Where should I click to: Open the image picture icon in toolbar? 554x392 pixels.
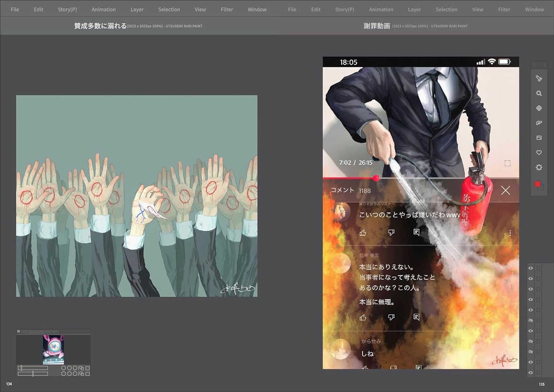[x=539, y=138]
